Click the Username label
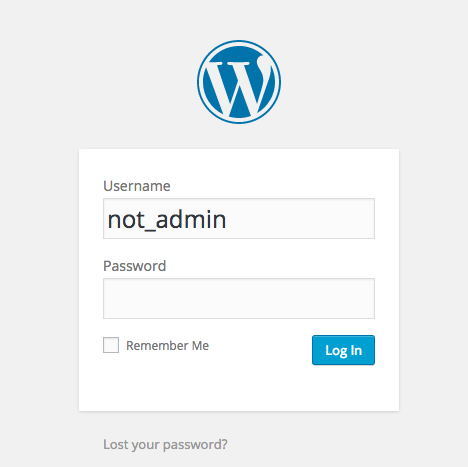 pos(137,186)
